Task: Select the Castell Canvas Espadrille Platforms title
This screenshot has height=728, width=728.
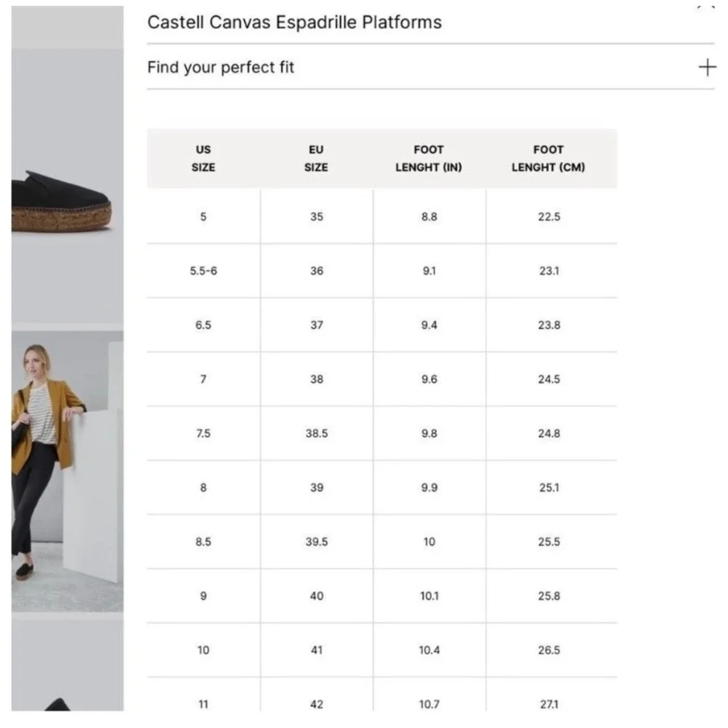Action: (294, 23)
